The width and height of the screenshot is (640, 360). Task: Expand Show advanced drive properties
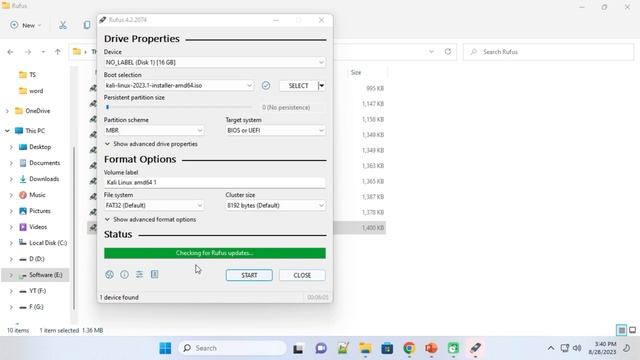tap(151, 144)
